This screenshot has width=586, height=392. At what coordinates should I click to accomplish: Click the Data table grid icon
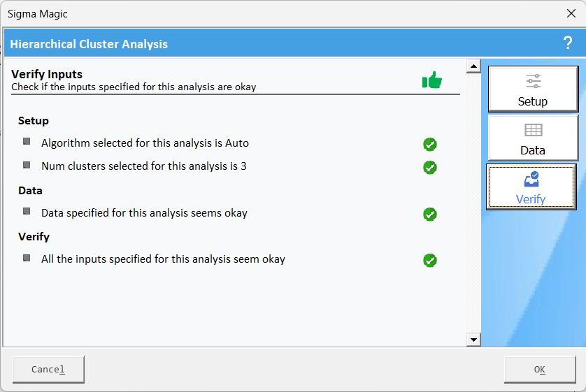point(533,130)
